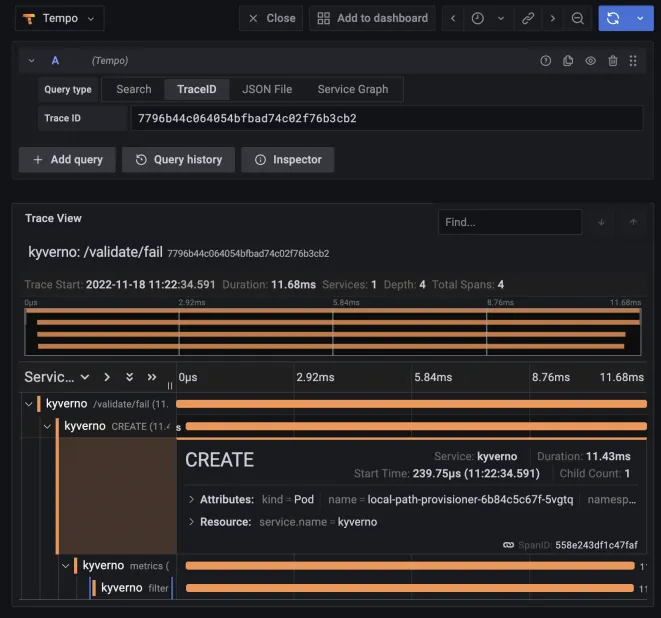Click the Trace ID input field
This screenshot has height=618, width=661.
[386, 118]
